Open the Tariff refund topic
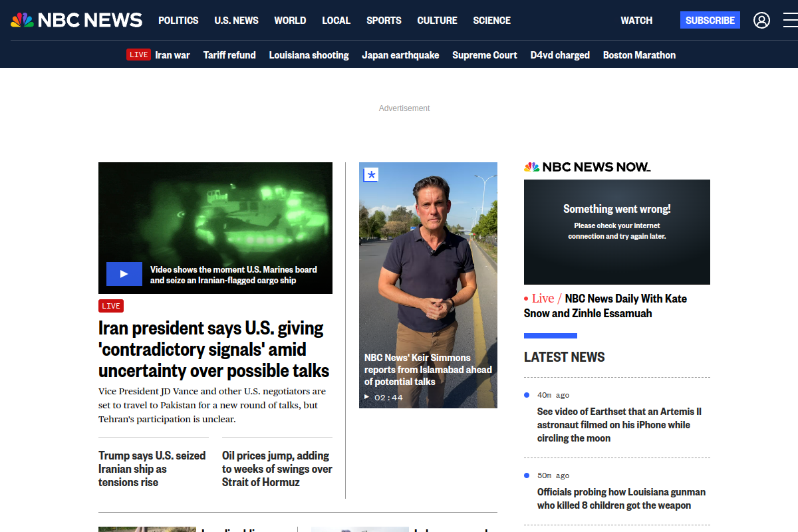This screenshot has width=798, height=532. (x=229, y=55)
